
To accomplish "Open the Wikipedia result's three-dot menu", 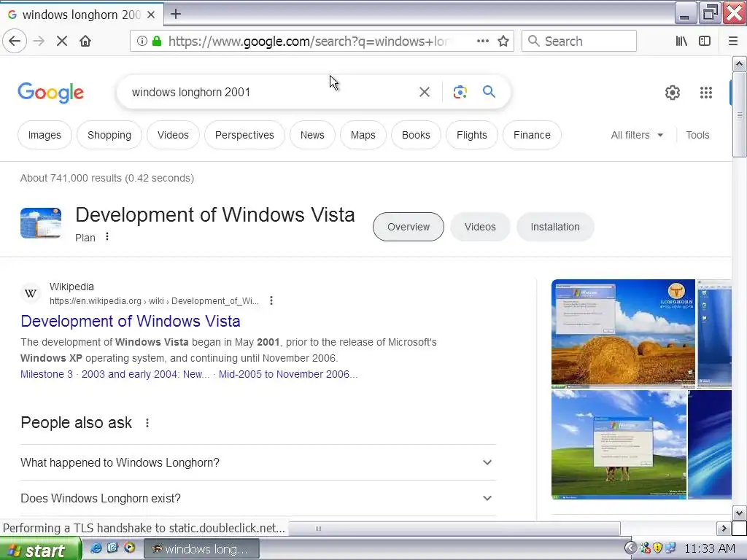I will [x=271, y=300].
